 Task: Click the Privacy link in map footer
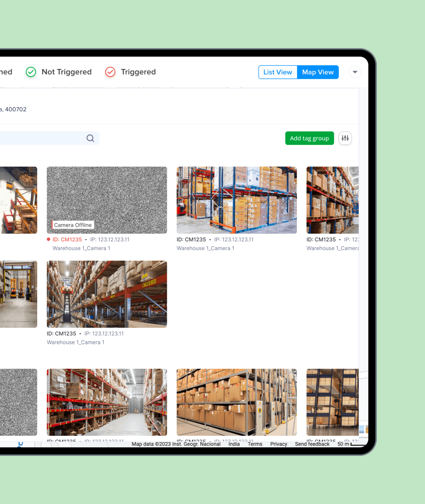click(x=279, y=444)
